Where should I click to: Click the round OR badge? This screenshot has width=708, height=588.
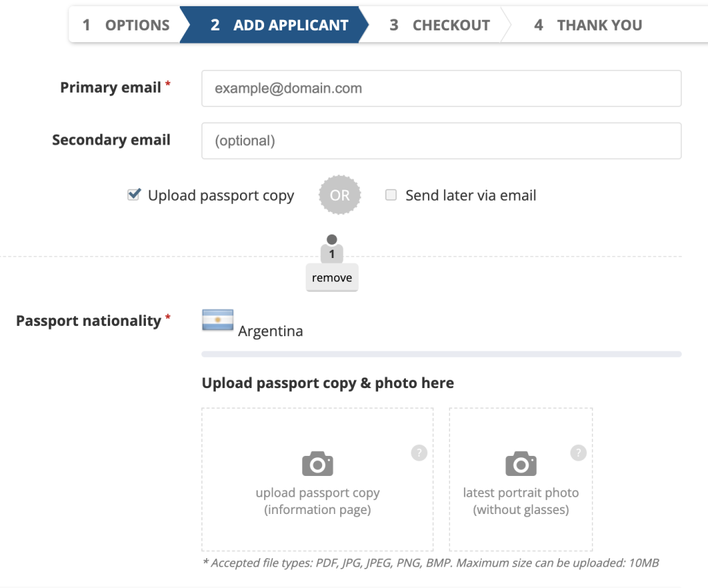[339, 195]
